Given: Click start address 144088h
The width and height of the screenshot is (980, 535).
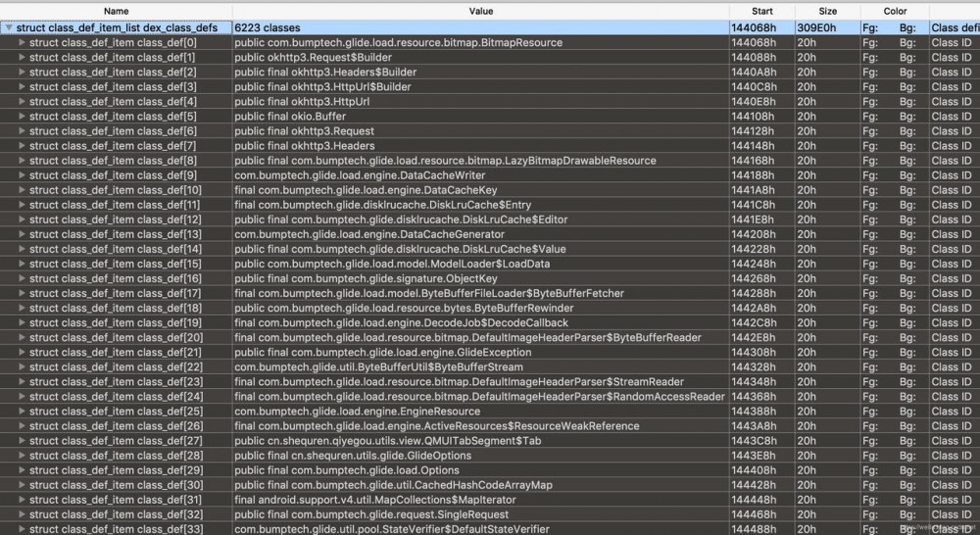Looking at the screenshot, I should [754, 58].
